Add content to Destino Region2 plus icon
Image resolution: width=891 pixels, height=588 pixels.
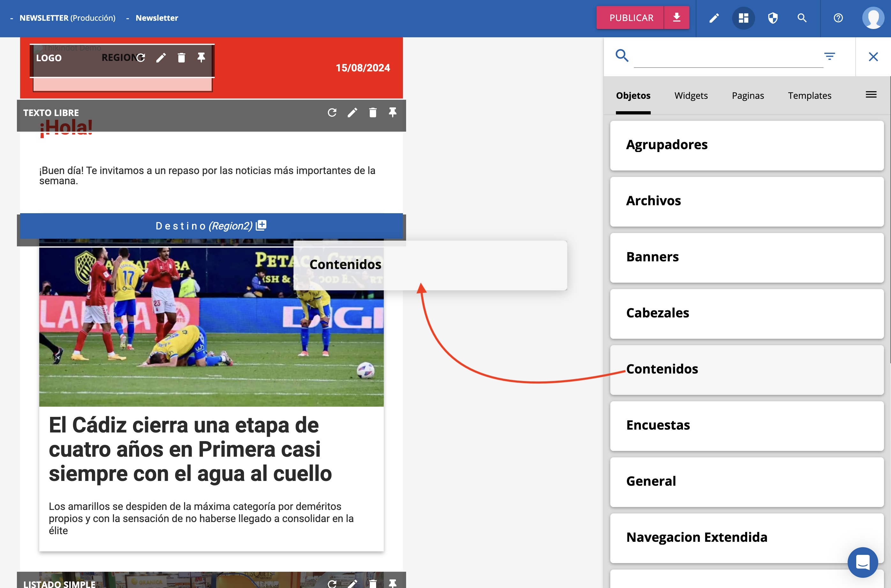point(261,225)
